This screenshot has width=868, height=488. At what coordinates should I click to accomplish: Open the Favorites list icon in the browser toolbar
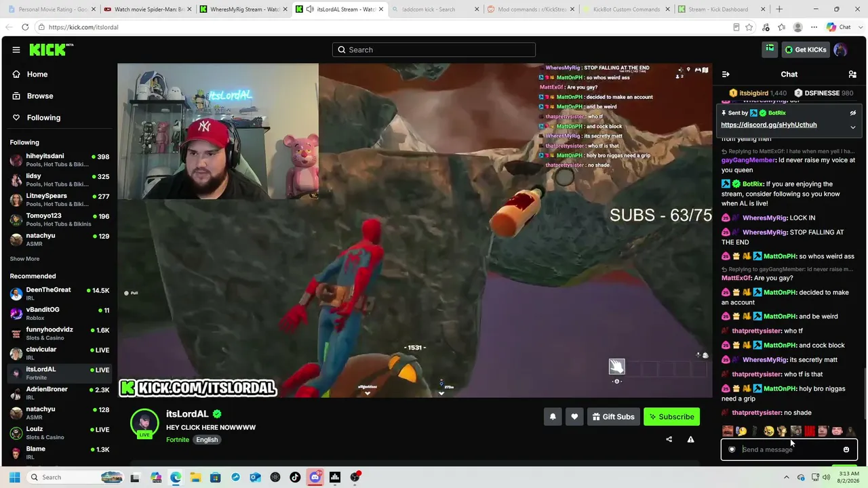tap(782, 27)
